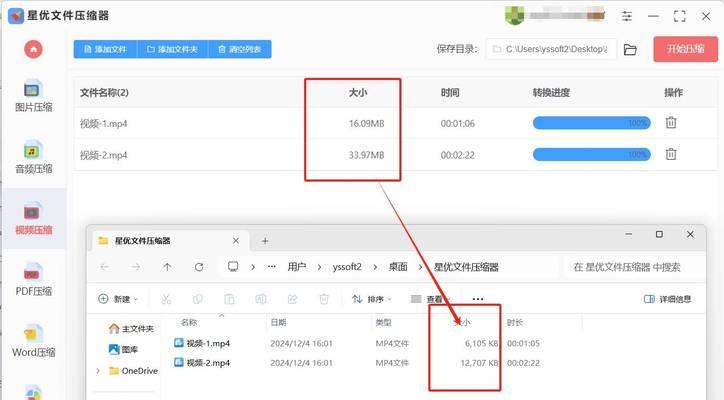Viewport: 724px width, 400px height.
Task: Sort files by 日期 column header
Action: [278, 322]
